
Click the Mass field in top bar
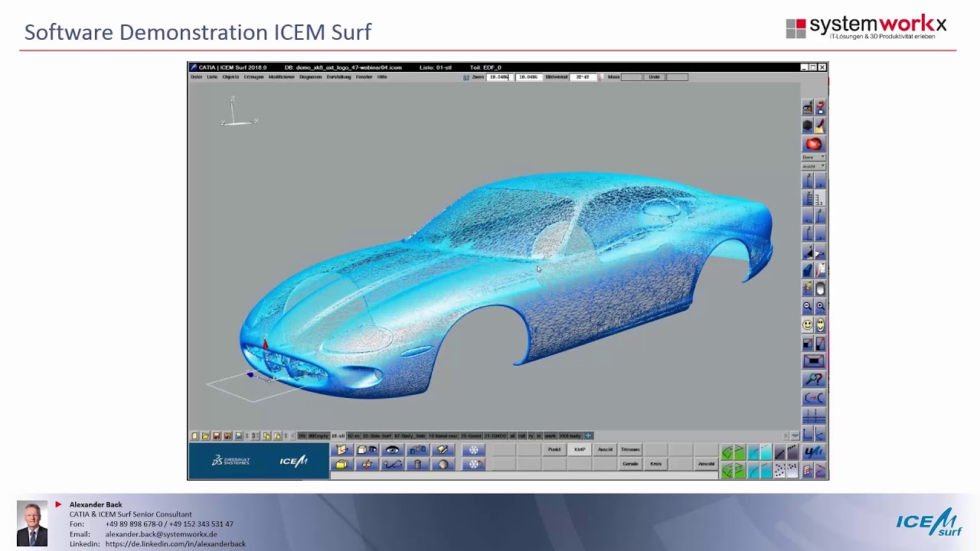631,77
